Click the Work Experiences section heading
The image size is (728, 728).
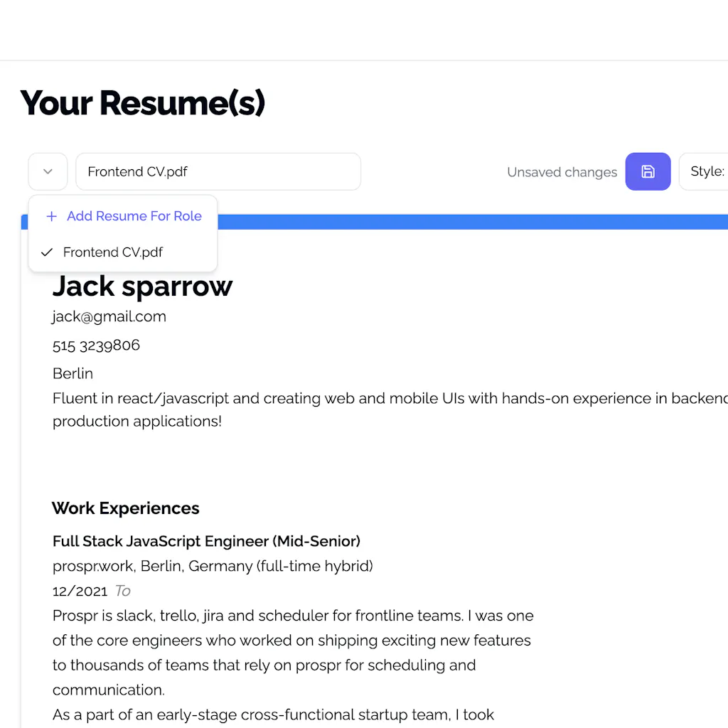coord(125,508)
